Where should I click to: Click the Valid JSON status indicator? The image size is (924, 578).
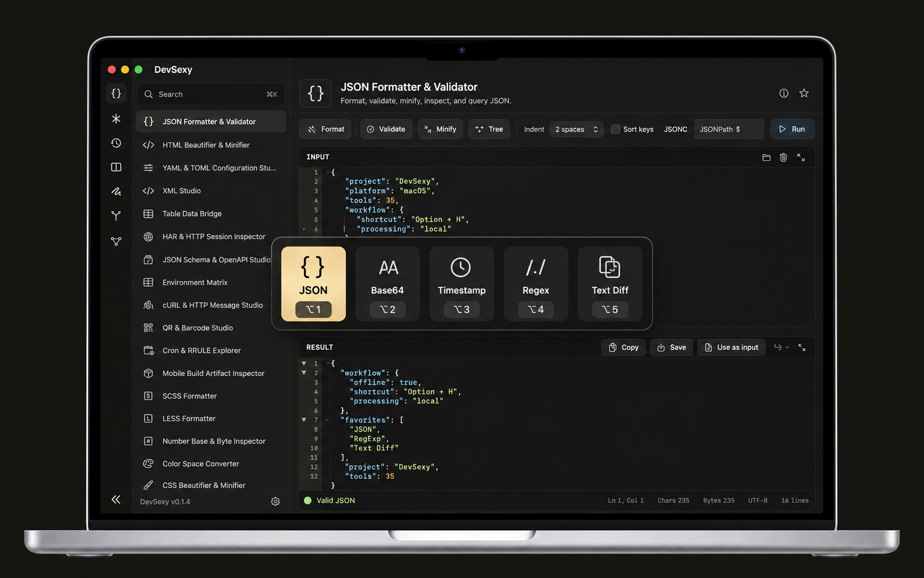330,501
